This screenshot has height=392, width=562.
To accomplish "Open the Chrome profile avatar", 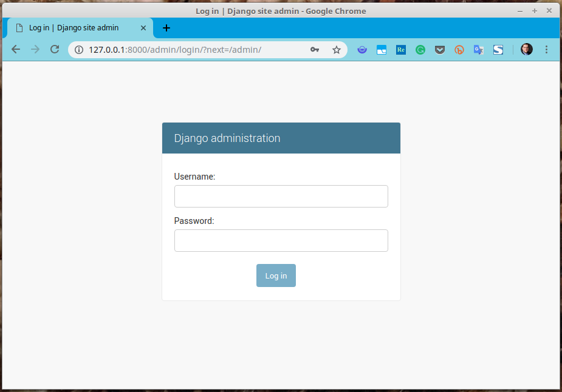I will click(x=527, y=49).
